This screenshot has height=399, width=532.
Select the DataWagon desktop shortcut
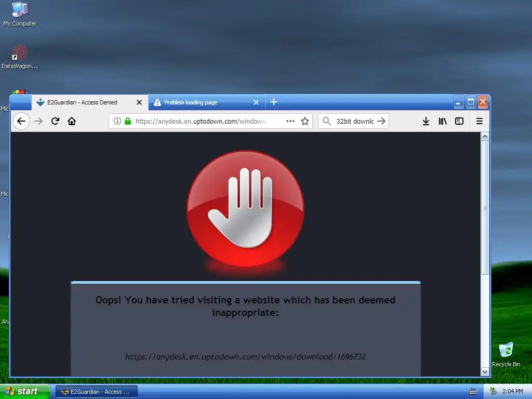point(19,57)
